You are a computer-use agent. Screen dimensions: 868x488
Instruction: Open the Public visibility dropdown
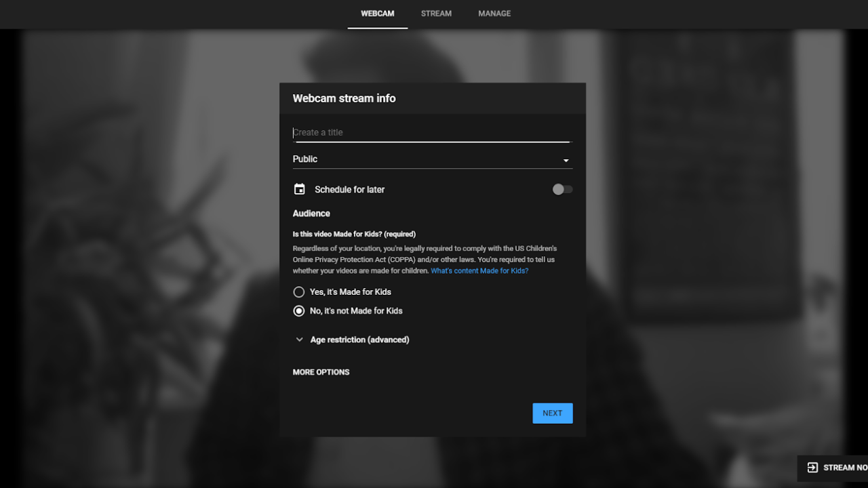(x=433, y=159)
